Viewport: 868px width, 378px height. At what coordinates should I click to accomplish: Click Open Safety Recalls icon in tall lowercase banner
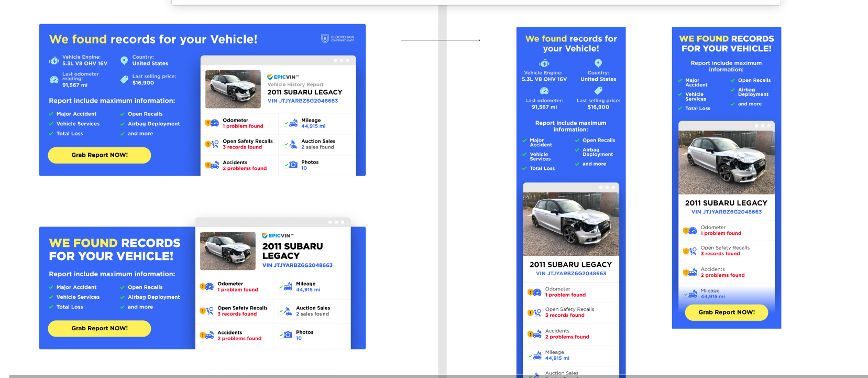pos(534,312)
